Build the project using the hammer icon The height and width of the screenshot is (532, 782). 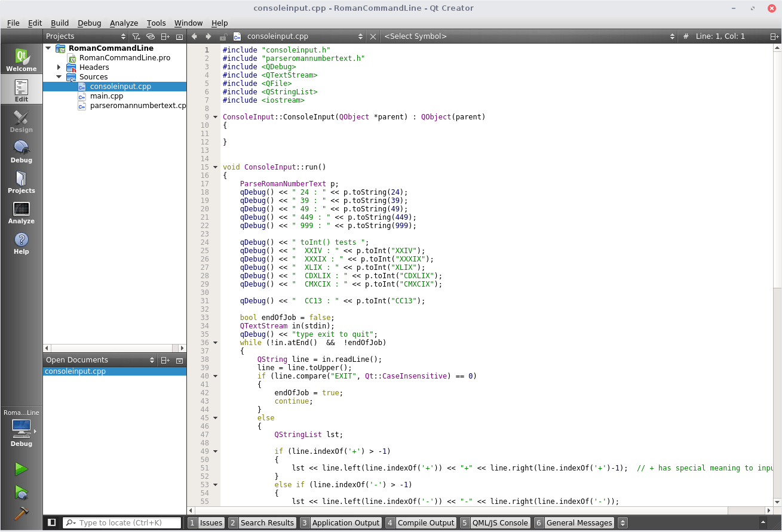[22, 514]
